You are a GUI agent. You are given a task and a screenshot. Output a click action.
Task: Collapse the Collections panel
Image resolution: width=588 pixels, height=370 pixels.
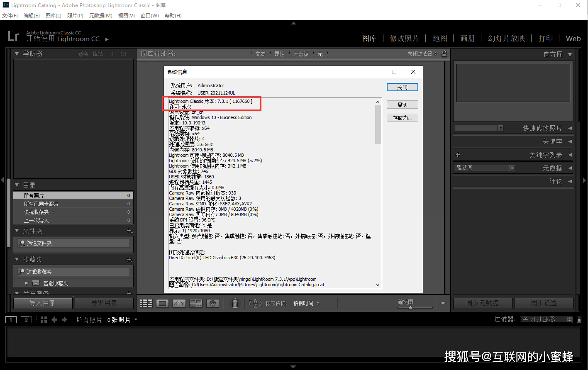click(17, 259)
